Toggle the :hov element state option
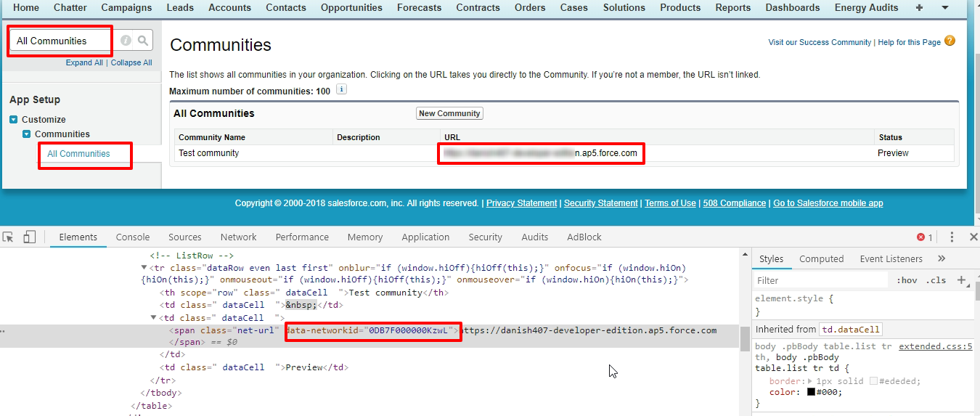The image size is (980, 416). click(907, 280)
